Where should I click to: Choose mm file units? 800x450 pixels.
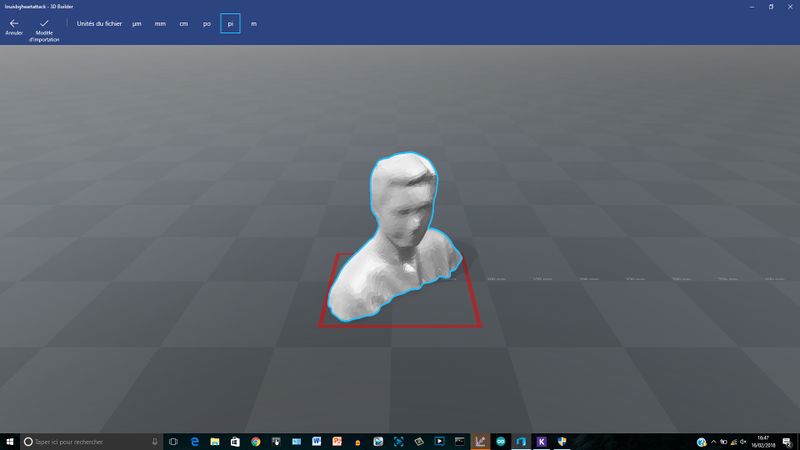click(160, 23)
